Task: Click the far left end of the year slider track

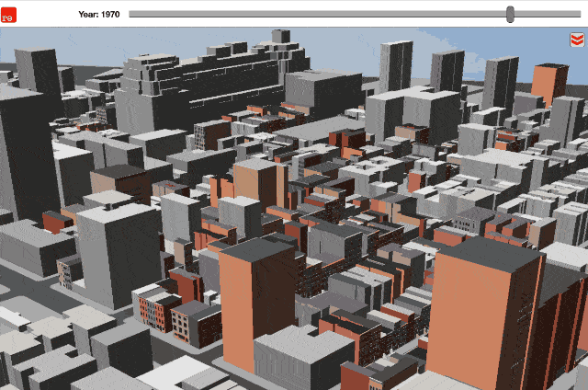Action: [x=132, y=14]
